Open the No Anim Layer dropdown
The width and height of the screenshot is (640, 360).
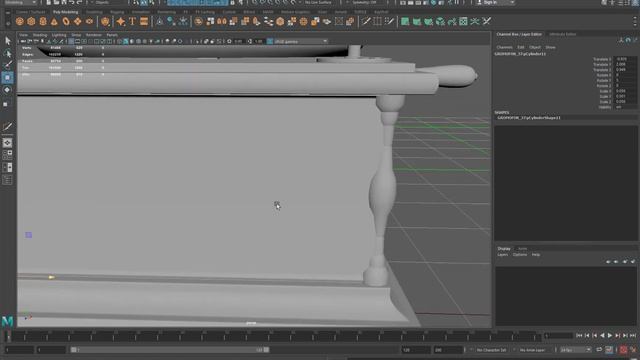pos(533,350)
